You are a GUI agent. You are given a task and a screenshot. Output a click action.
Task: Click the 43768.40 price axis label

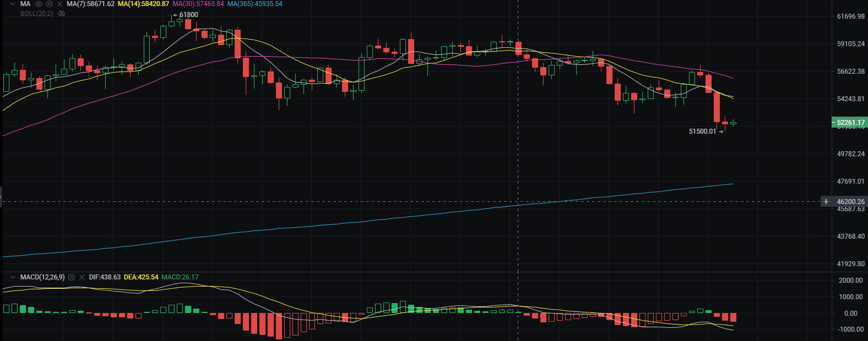[851, 237]
